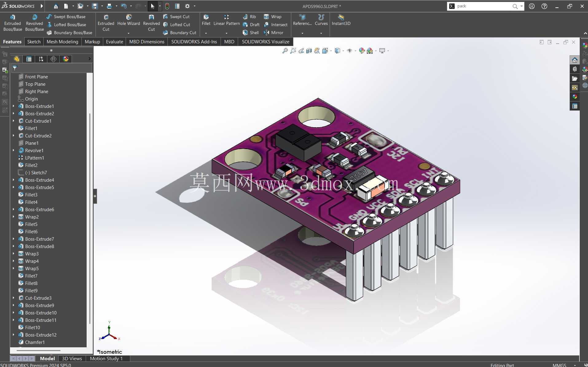This screenshot has height=367, width=588.
Task: Expand the Cut-Extrude3 feature
Action: coord(14,298)
